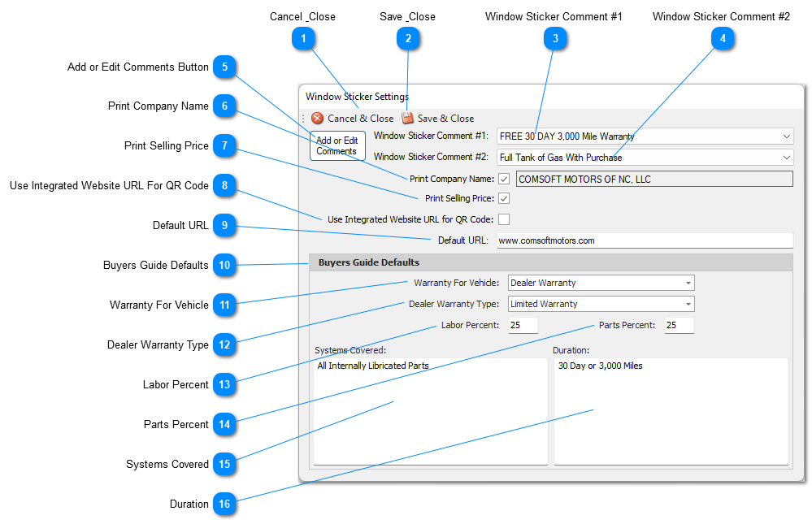Click the Add or Edit Comments button
Image resolution: width=812 pixels, height=524 pixels.
coord(337,145)
